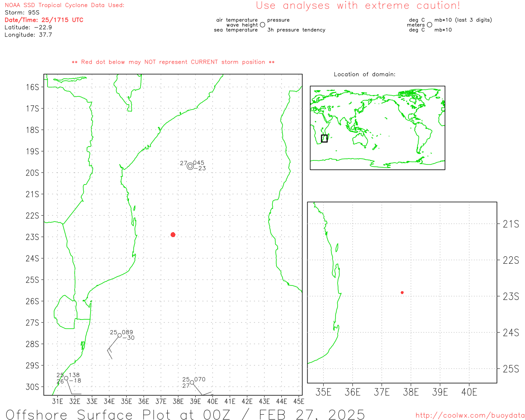Image resolution: width=525 pixels, height=420 pixels.
Task: Click pressure tendency '-30' value
Action: pos(128,338)
